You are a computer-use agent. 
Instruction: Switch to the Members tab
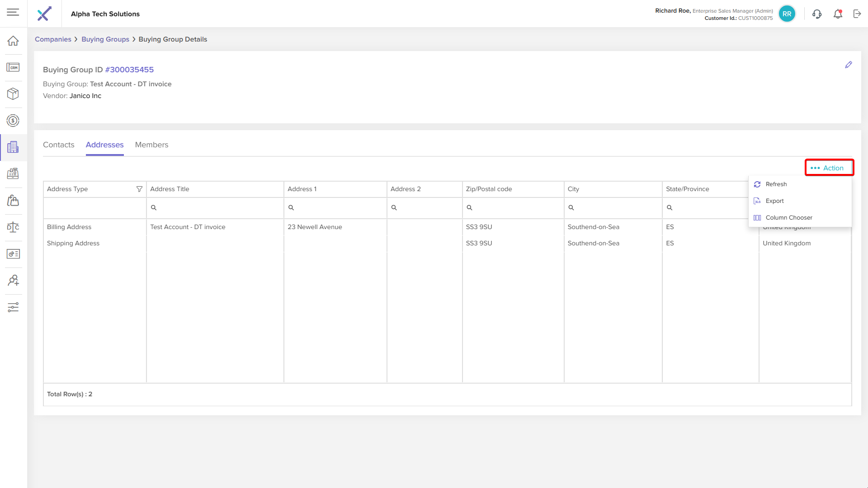(x=151, y=145)
